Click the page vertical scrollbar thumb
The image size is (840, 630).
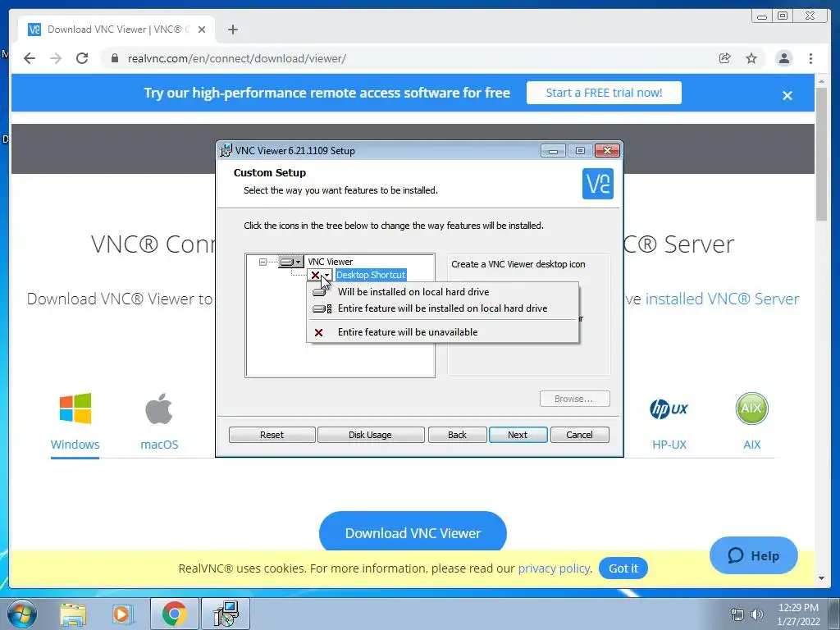(x=821, y=153)
